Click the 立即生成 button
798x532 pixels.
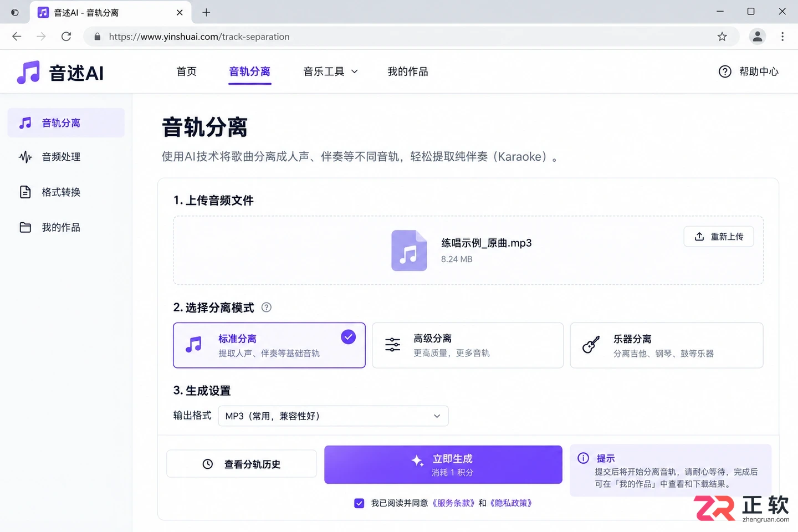443,464
